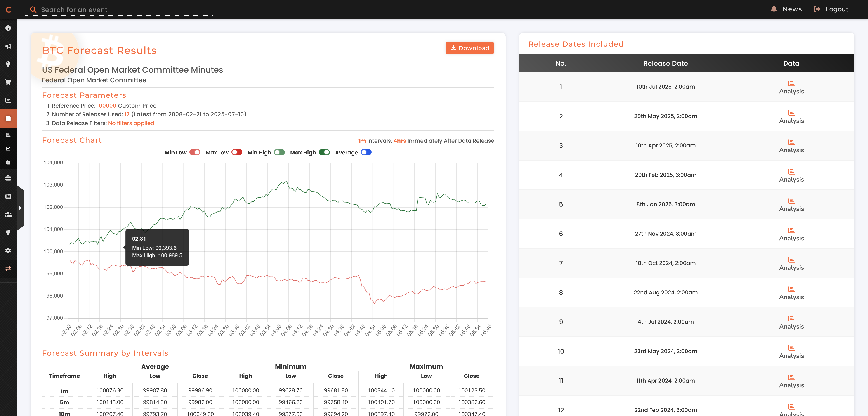This screenshot has width=868, height=416.
Task: Open Analysis for 10th Jul 2025 release
Action: tap(791, 87)
